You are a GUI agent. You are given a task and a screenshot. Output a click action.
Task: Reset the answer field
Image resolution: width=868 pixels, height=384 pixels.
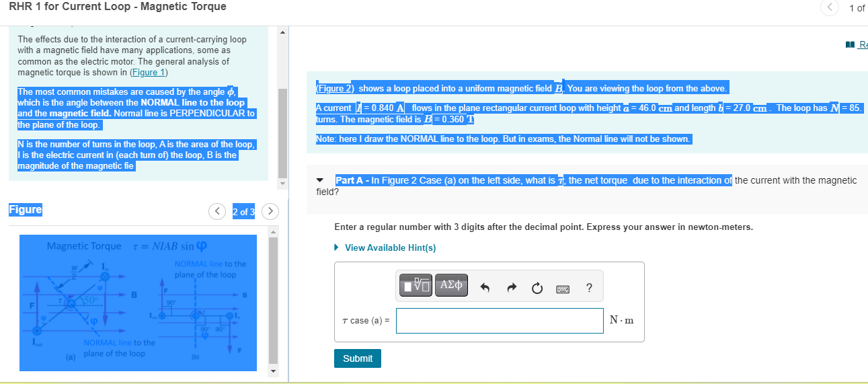[537, 288]
